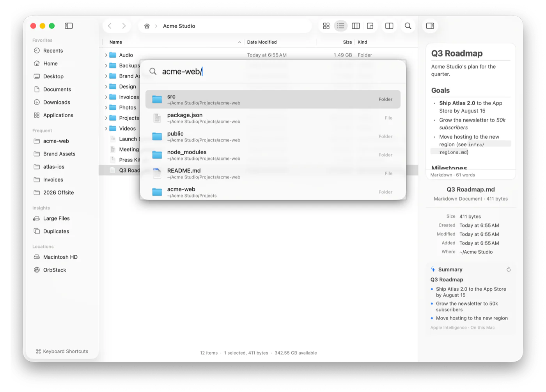Toggle the split pane view
This screenshot has width=546, height=392.
389,26
